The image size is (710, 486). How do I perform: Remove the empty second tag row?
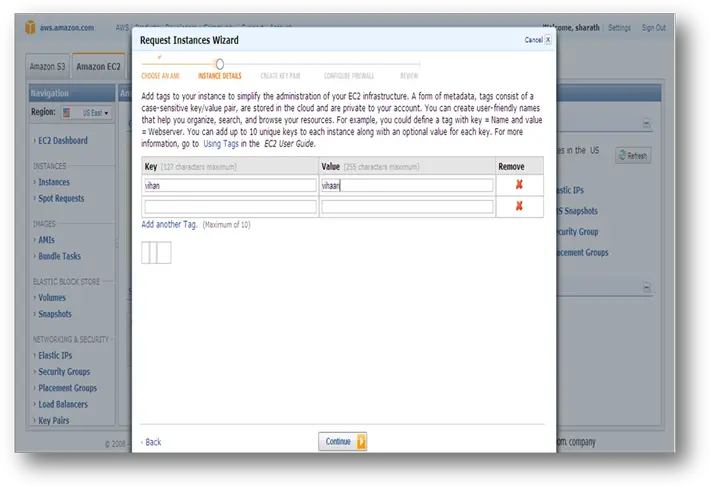519,206
